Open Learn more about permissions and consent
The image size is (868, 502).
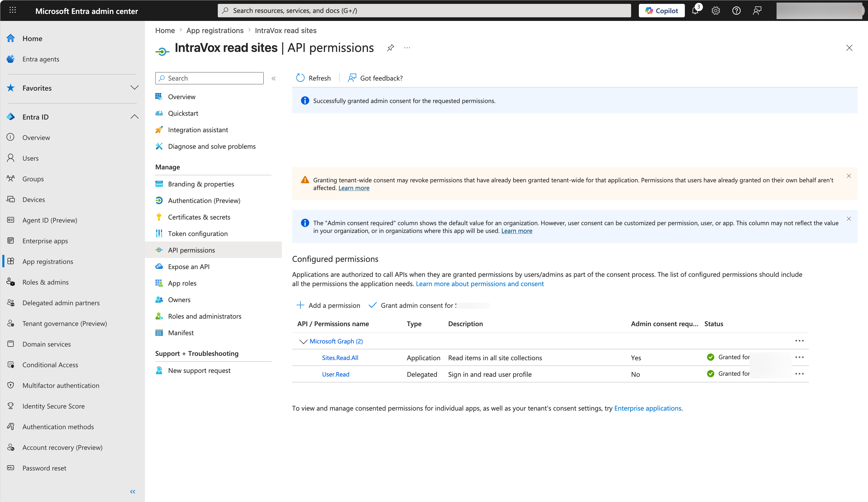click(x=480, y=284)
